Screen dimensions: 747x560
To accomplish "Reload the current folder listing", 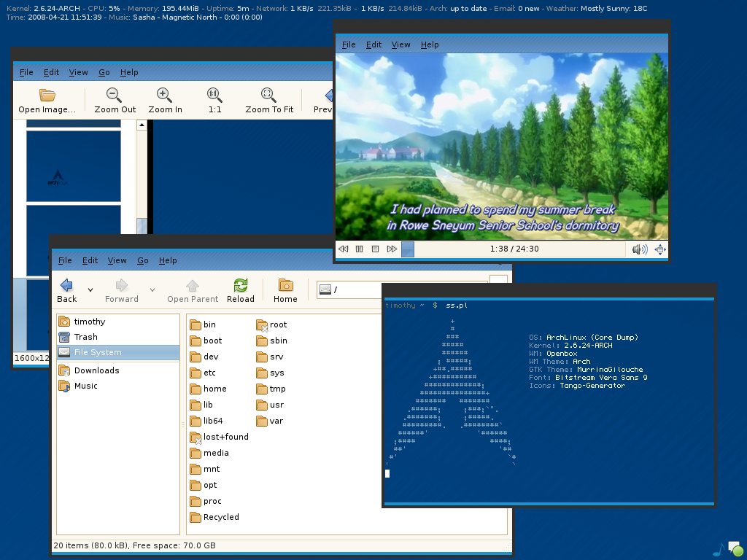I will [241, 290].
